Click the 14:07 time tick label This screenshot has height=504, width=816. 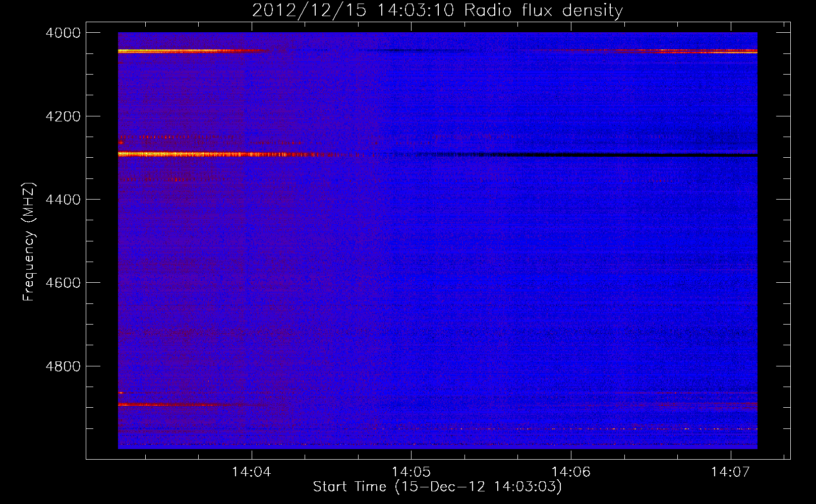click(x=731, y=472)
